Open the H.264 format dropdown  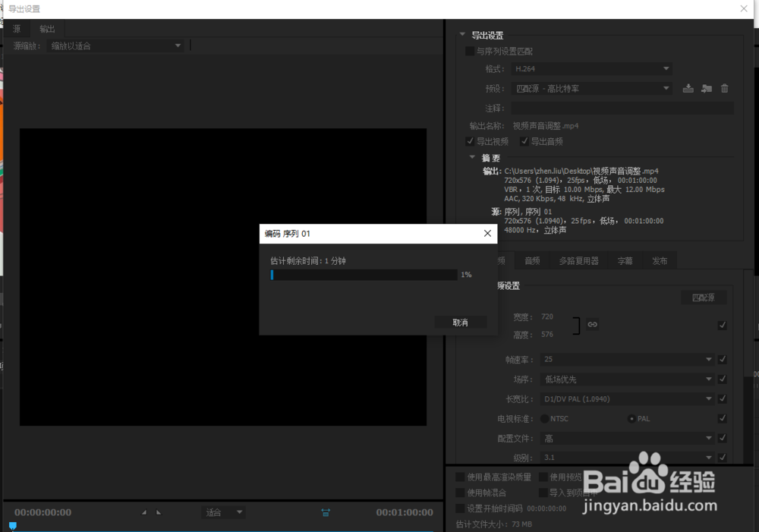click(x=591, y=69)
